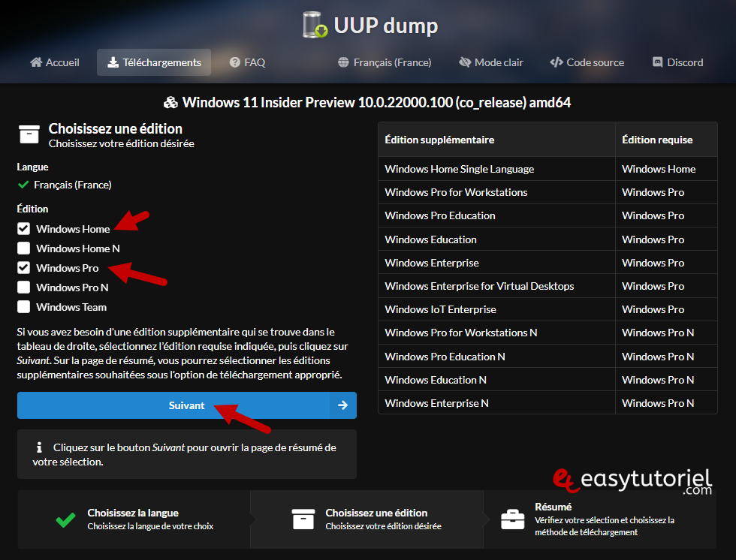Click the Choisissez la langue step

click(134, 519)
